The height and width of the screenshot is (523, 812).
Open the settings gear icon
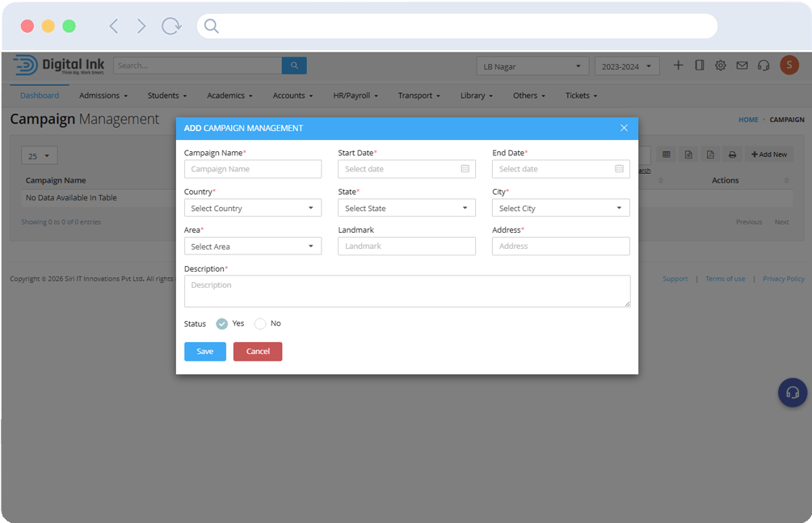pos(720,65)
